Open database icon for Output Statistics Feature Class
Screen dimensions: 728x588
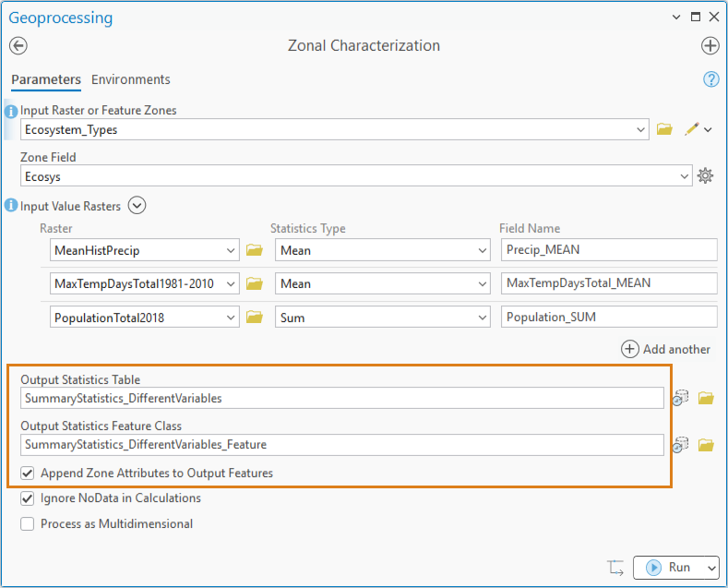pyautogui.click(x=680, y=445)
